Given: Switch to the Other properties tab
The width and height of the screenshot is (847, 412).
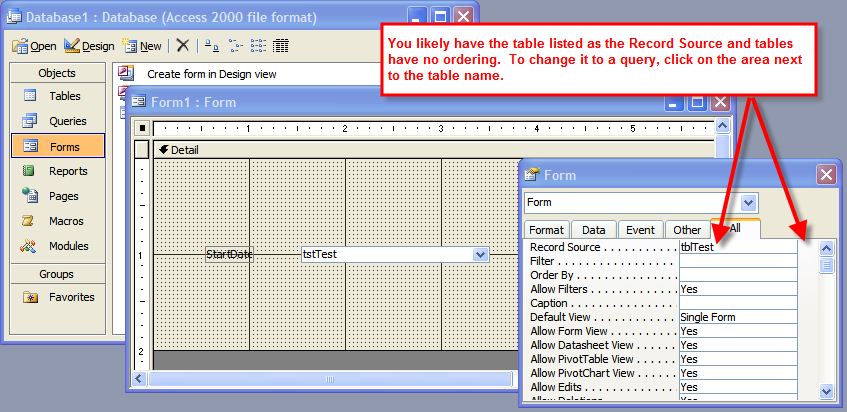Looking at the screenshot, I should tap(687, 230).
